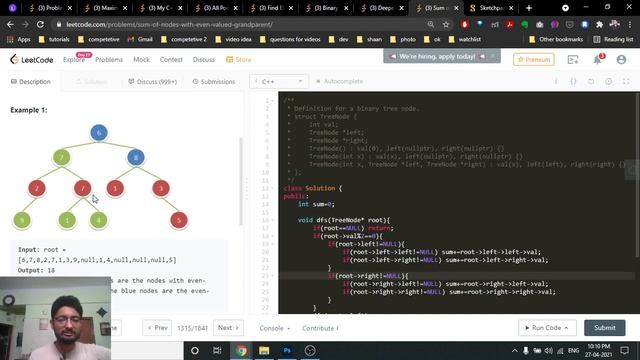This screenshot has height=360, width=640.
Task: Open the notifications bell
Action: (598, 60)
